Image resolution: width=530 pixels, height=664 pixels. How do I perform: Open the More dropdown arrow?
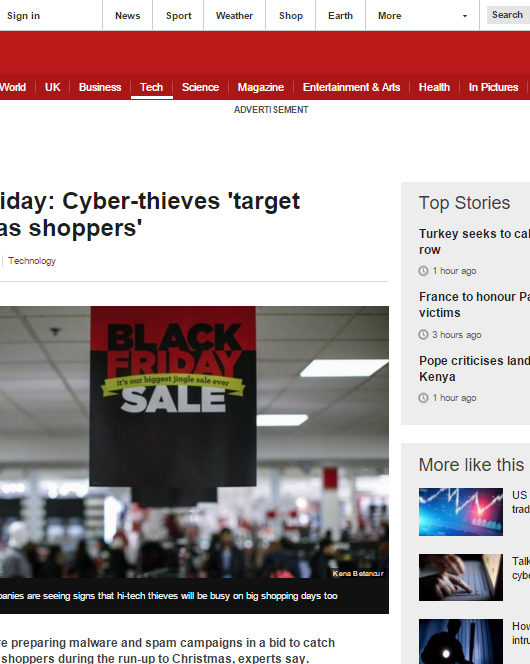pyautogui.click(x=464, y=16)
